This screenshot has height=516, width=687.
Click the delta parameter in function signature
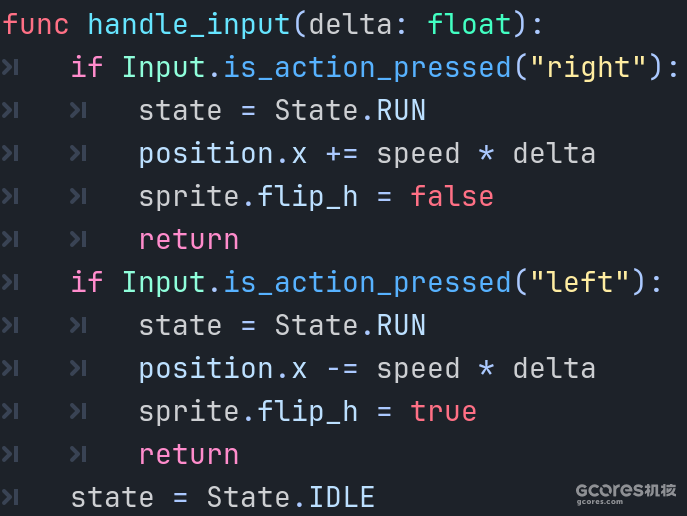click(350, 24)
